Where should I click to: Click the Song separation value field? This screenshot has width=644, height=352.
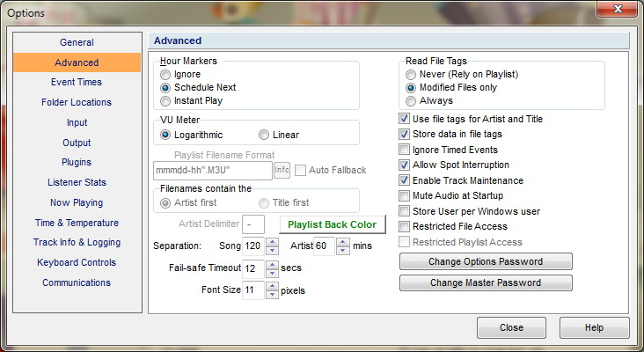tap(253, 246)
